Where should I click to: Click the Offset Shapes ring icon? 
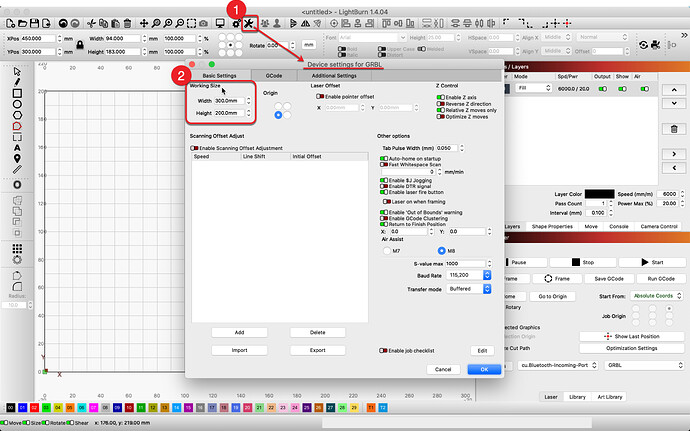[17, 185]
